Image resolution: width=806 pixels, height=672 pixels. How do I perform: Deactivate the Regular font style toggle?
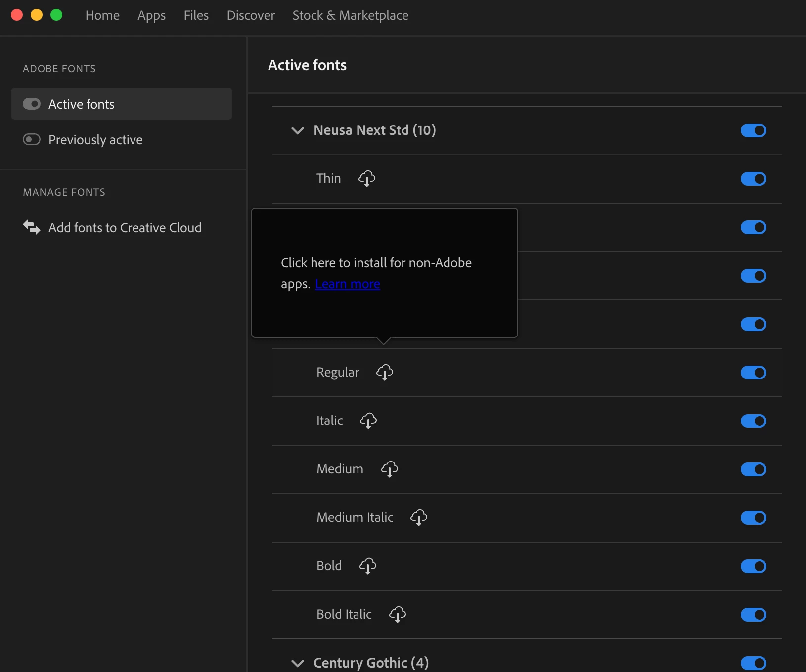click(754, 373)
